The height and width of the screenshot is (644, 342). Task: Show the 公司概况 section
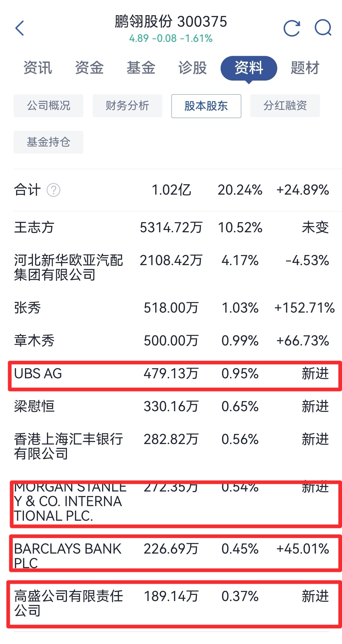tap(48, 106)
